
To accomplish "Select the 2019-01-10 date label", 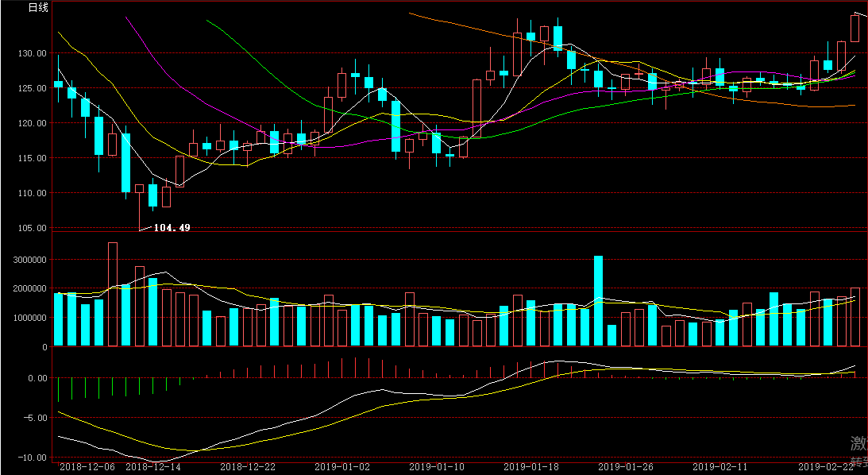I will tap(437, 468).
